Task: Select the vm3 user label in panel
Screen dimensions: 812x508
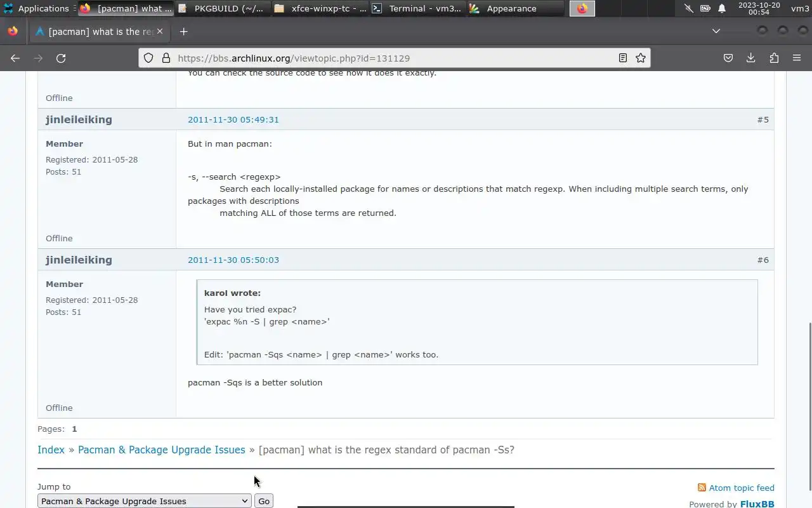Action: (x=800, y=8)
